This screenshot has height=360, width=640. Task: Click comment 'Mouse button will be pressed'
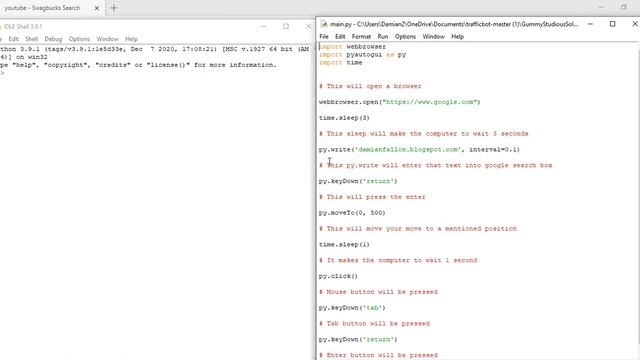(378, 292)
